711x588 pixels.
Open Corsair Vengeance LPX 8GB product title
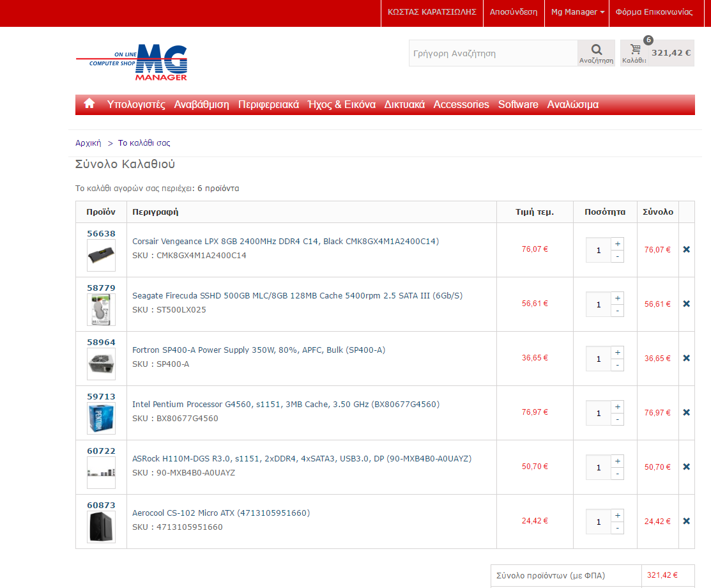[x=286, y=242]
